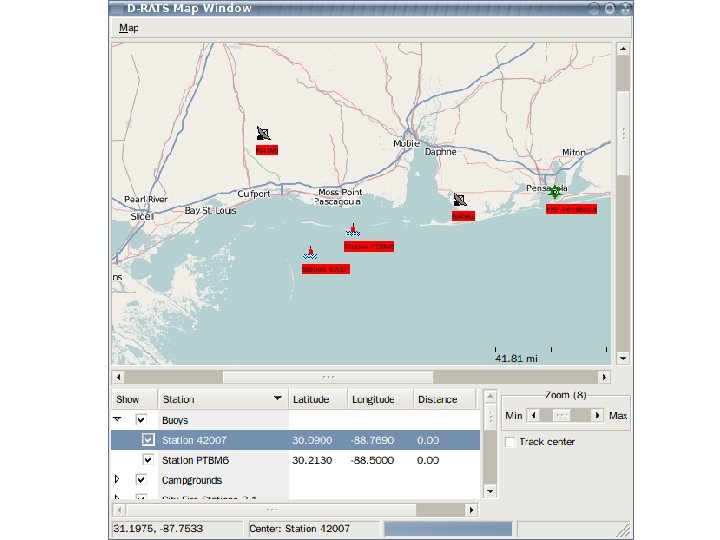This screenshot has width=720, height=540.
Task: Expand the Campgrounds tree group
Action: point(117,479)
